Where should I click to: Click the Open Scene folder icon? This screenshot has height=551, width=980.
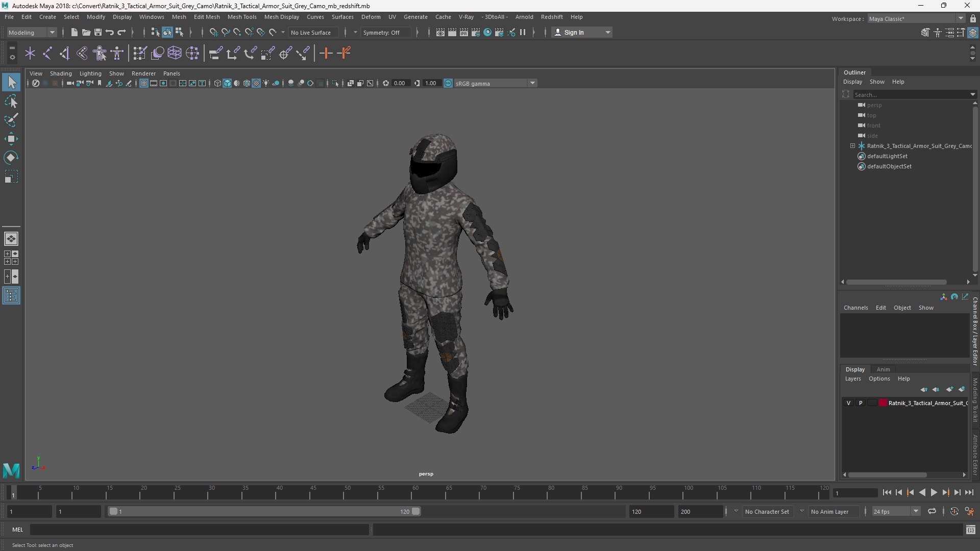point(86,32)
